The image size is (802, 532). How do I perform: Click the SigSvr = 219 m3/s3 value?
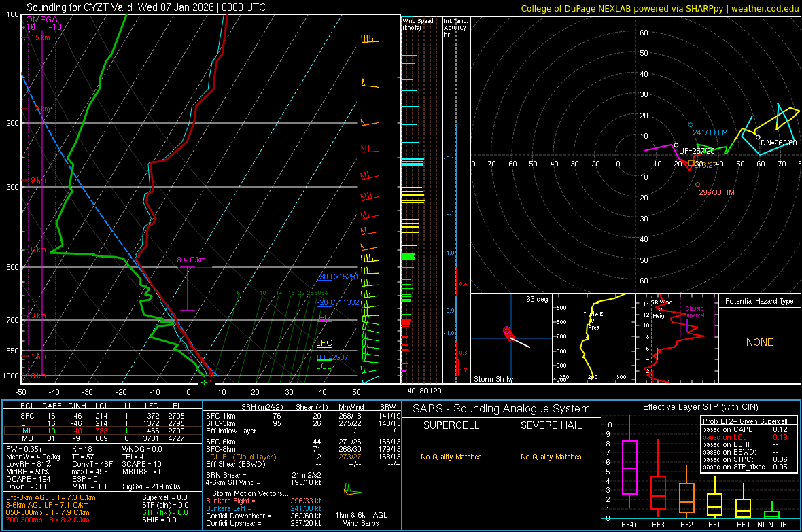pyautogui.click(x=154, y=486)
